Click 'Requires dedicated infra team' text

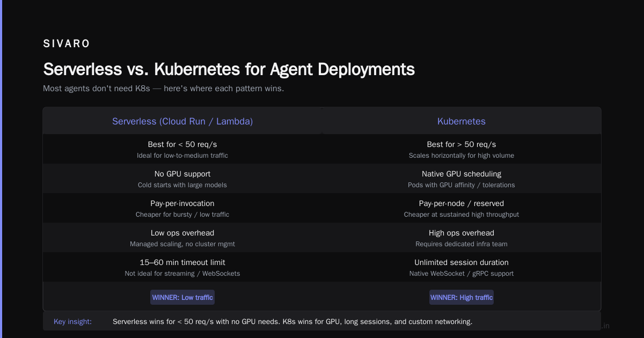[x=462, y=244]
